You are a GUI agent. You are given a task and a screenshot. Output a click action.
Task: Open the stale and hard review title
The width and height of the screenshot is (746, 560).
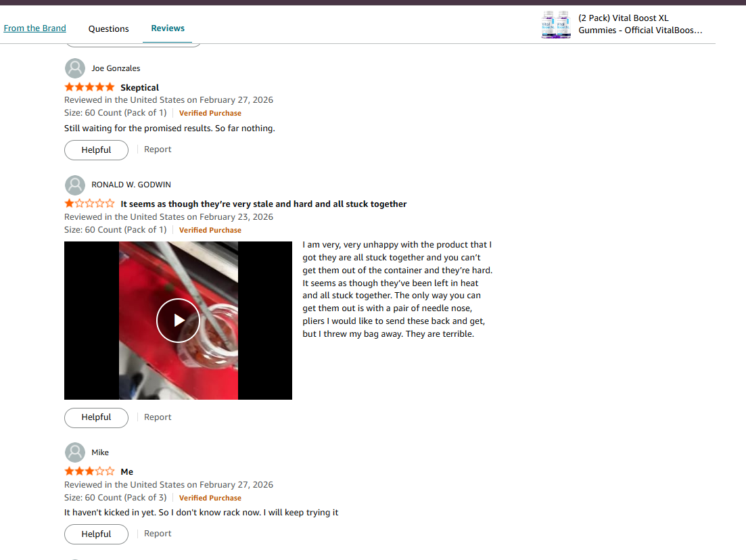tap(263, 204)
